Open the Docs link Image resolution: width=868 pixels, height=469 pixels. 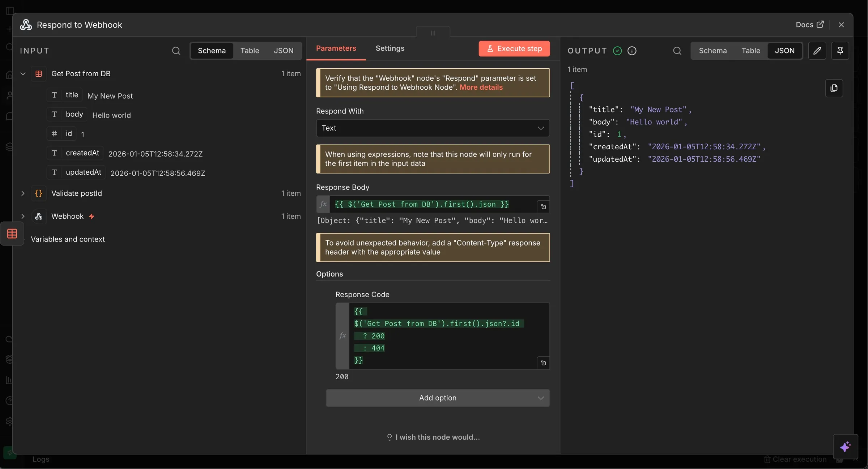pyautogui.click(x=810, y=25)
